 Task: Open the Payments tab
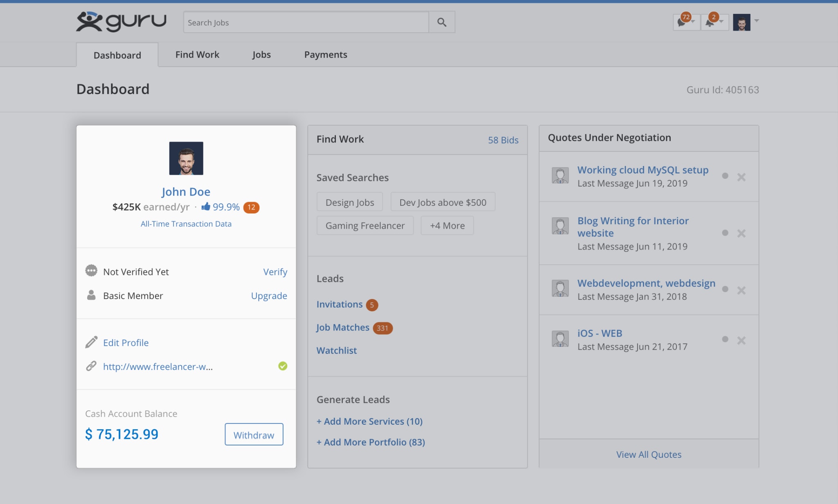click(x=325, y=54)
